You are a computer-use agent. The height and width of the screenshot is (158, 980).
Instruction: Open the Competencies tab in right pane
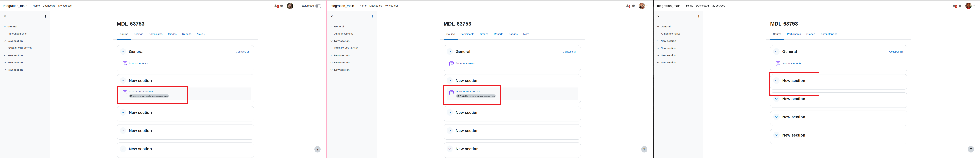coord(829,34)
